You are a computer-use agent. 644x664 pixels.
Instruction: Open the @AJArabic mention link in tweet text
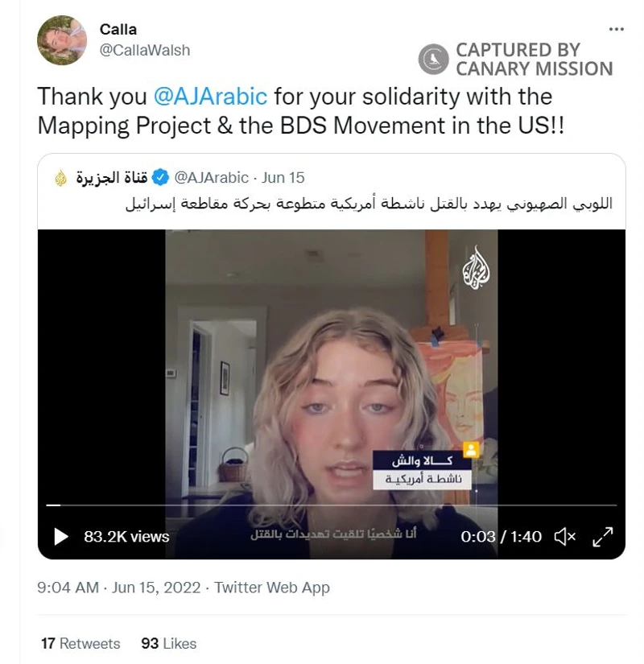click(x=210, y=96)
